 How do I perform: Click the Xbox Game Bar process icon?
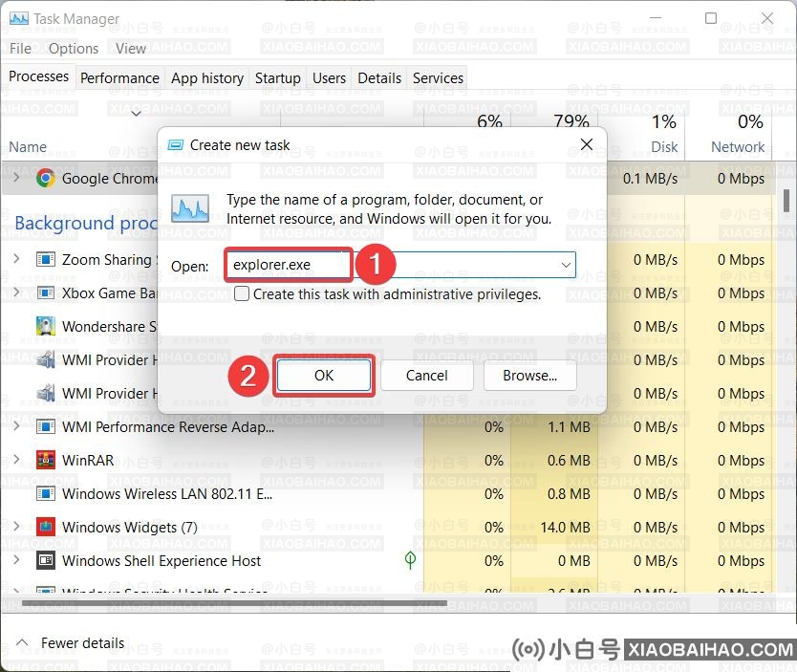coord(46,293)
